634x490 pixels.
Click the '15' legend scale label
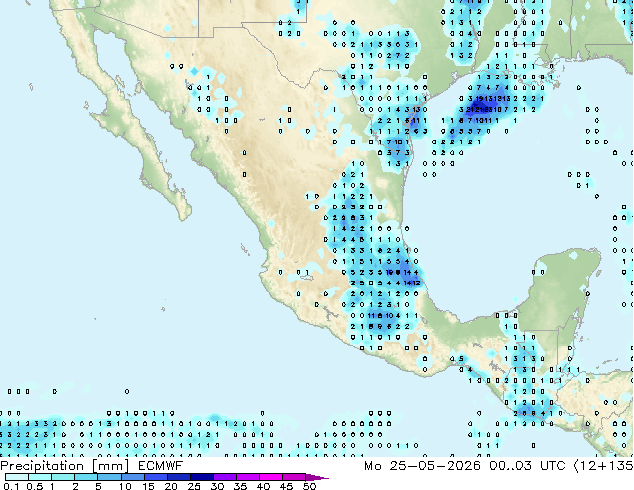click(148, 486)
